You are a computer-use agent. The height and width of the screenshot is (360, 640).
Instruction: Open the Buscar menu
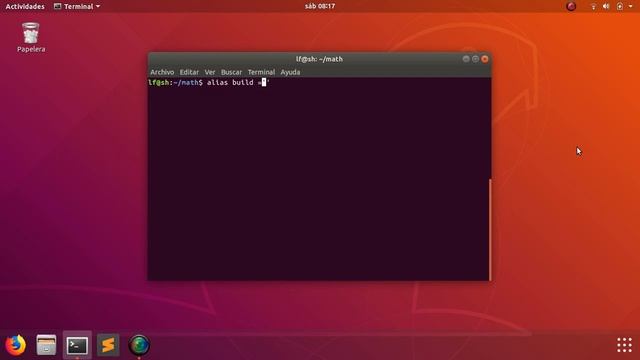point(231,72)
